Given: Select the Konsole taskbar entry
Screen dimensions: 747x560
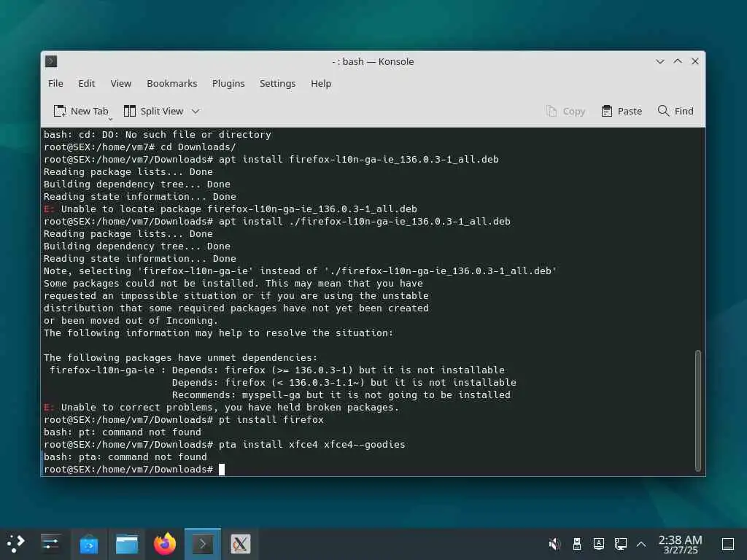Looking at the screenshot, I should (203, 544).
